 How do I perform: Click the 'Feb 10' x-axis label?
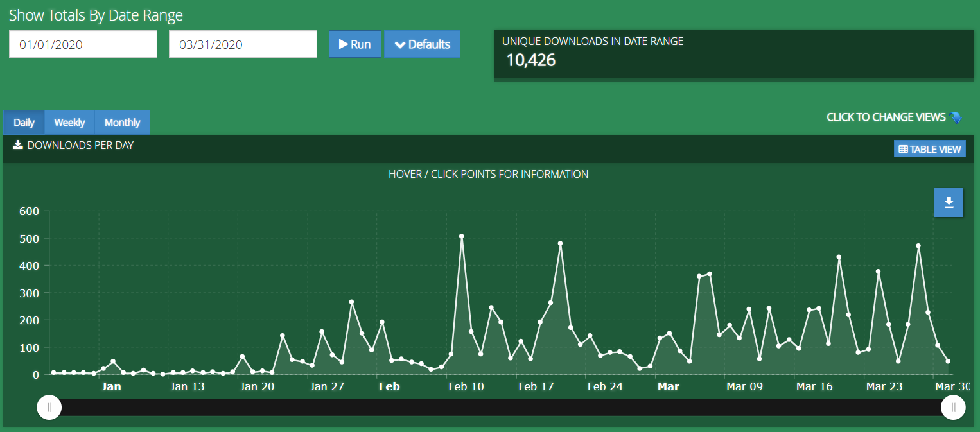(466, 386)
